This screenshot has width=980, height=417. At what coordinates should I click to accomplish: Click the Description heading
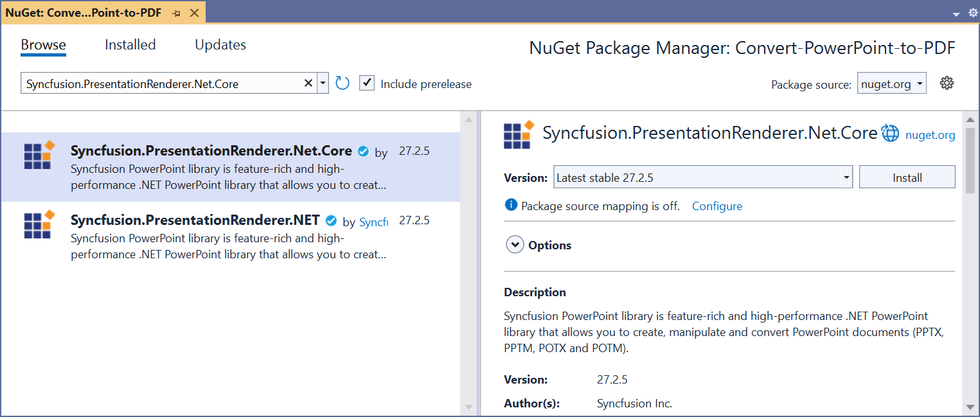(x=535, y=292)
